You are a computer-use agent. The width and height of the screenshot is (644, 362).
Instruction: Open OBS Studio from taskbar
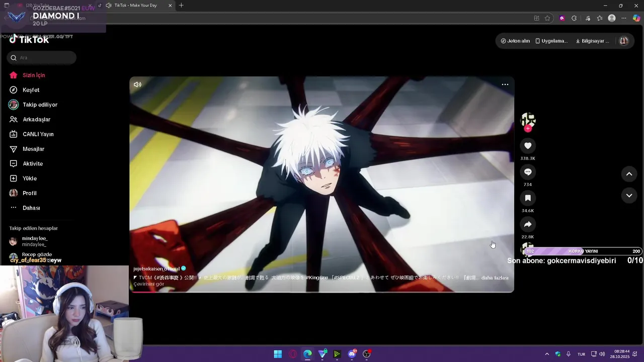[367, 354]
